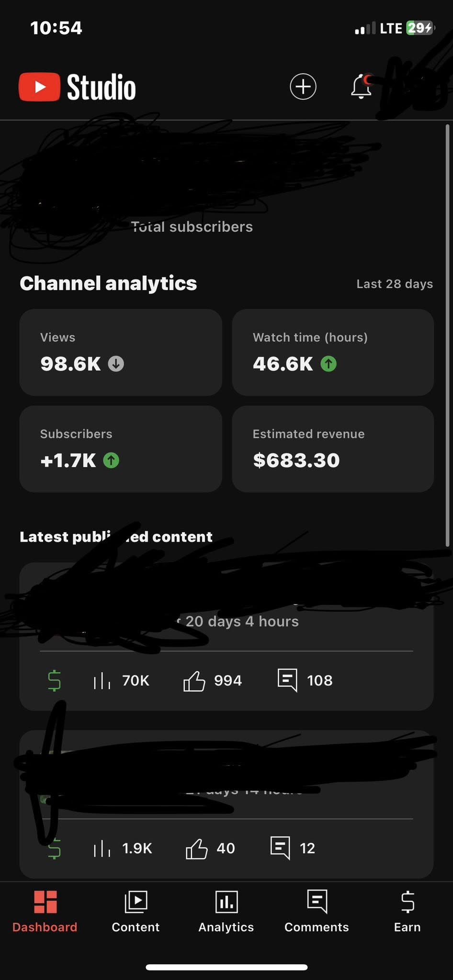This screenshot has height=980, width=453.
Task: Open the notifications bell
Action: point(362,86)
